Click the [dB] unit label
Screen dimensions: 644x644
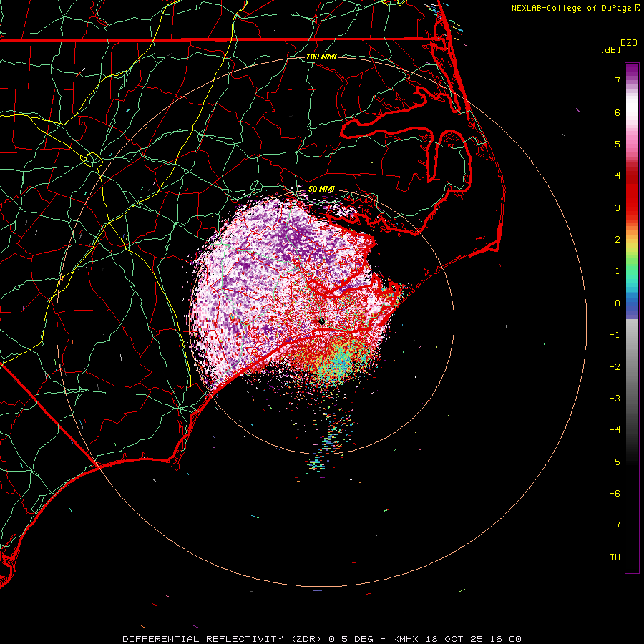tap(610, 49)
